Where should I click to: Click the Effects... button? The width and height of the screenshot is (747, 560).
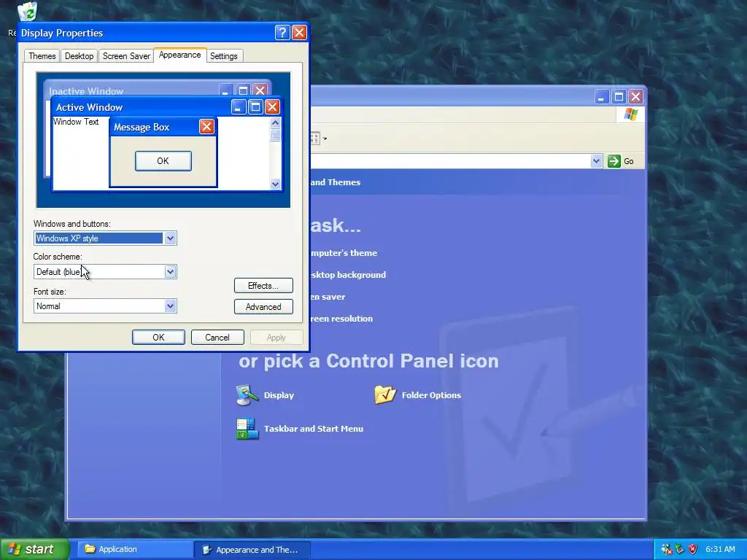[263, 286]
